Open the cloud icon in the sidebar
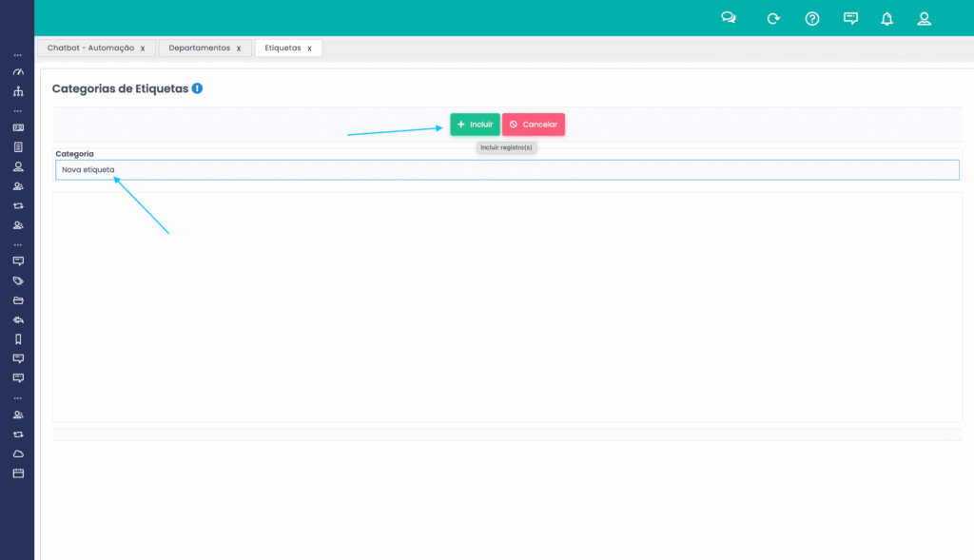The width and height of the screenshot is (974, 560). (17, 454)
